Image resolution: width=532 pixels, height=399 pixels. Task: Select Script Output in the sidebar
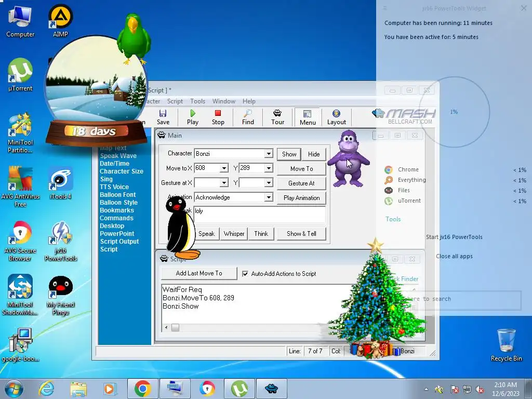click(x=119, y=242)
